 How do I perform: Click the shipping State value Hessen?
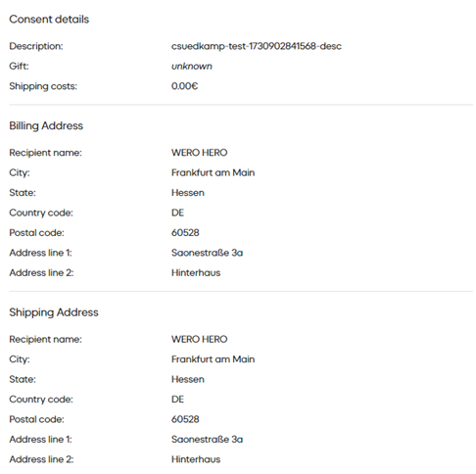(188, 379)
